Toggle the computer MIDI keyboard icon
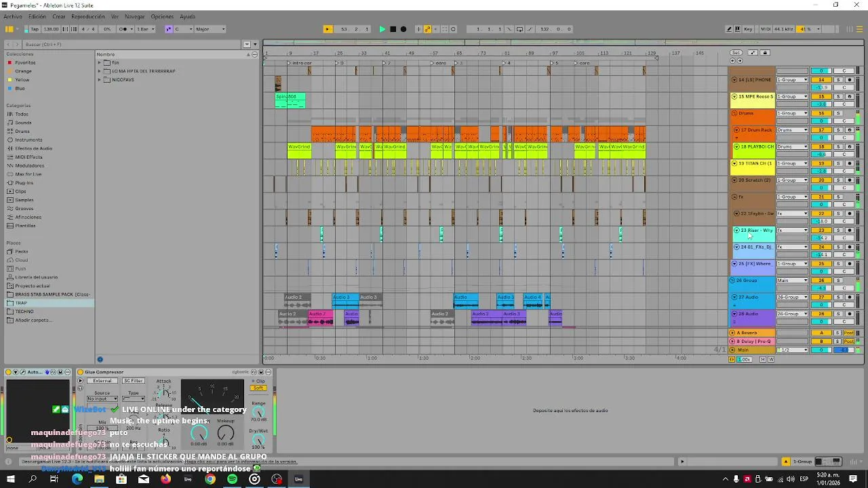The image size is (868, 488). click(738, 29)
